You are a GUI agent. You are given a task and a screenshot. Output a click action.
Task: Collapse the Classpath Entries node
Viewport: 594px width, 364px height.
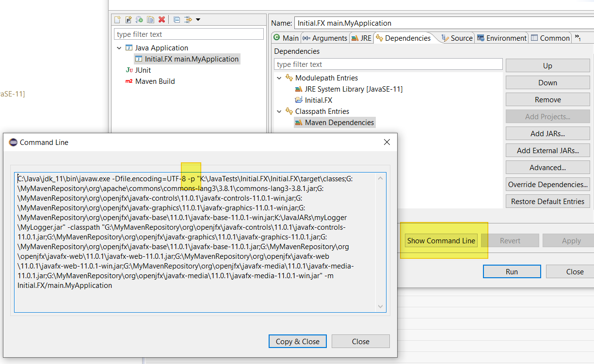[x=279, y=111]
